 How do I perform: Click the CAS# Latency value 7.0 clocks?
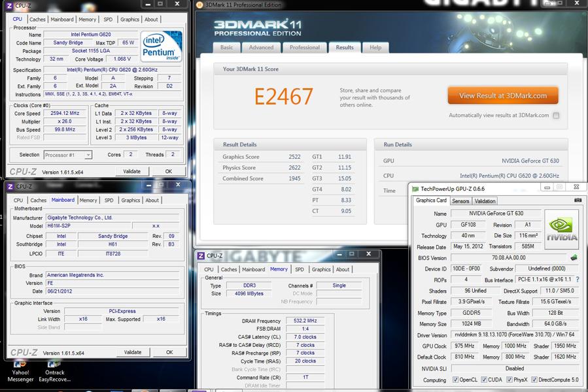coord(305,337)
